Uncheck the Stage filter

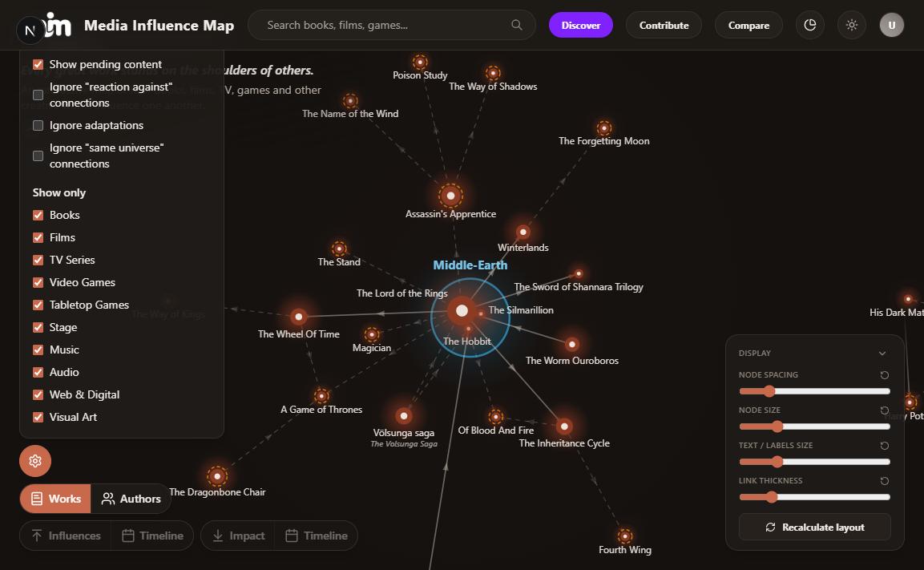[x=38, y=327]
